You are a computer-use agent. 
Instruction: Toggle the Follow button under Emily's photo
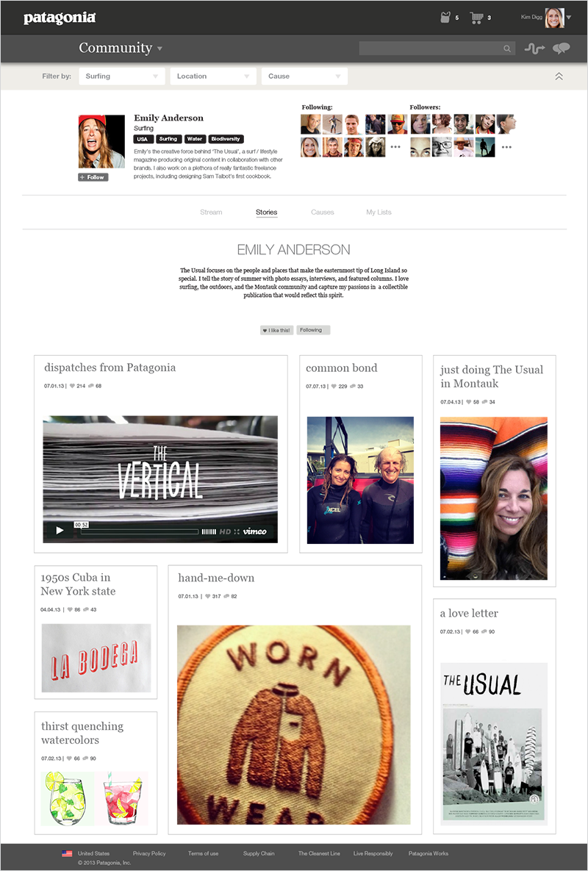[93, 177]
